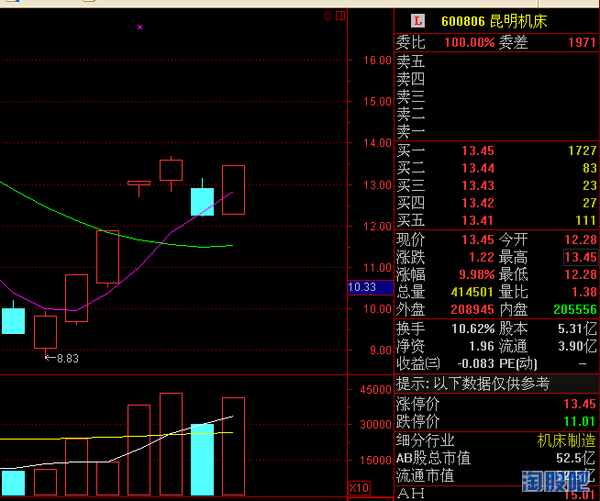Click the 最低 value 12.28

point(580,275)
